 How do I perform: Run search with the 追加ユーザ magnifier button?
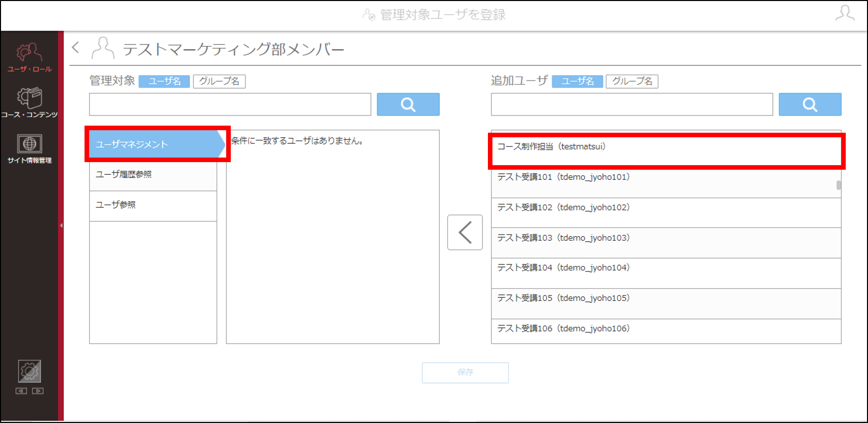[810, 104]
